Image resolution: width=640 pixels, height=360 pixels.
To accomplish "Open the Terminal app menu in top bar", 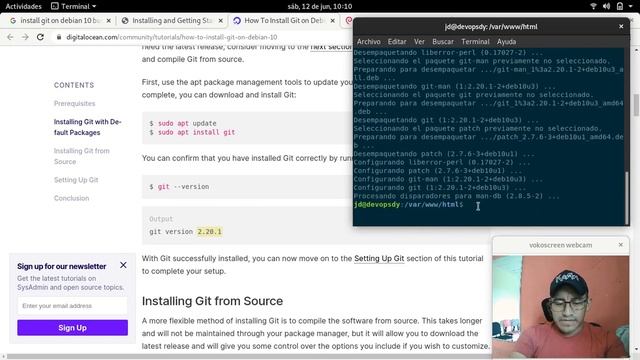I will 73,6.
